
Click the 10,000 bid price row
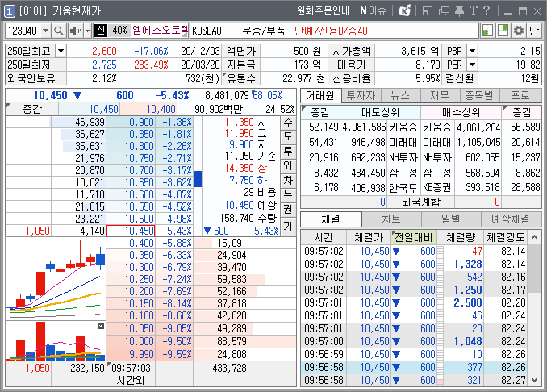(131, 341)
